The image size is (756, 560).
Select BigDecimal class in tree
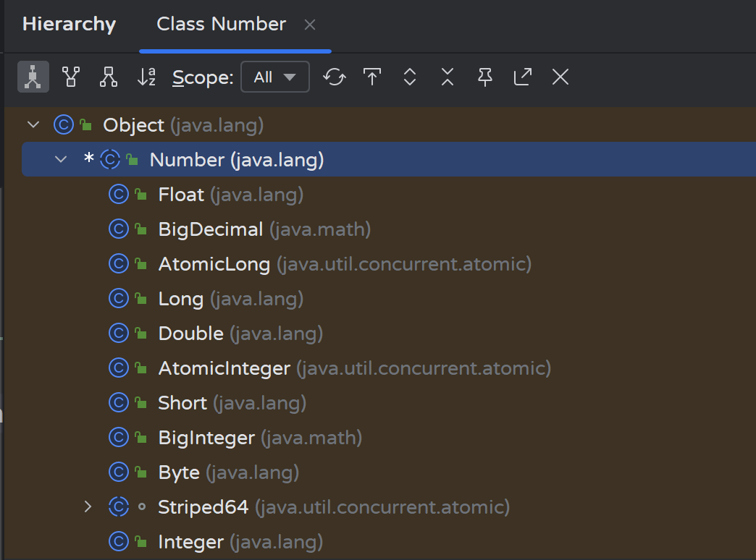[x=210, y=229]
